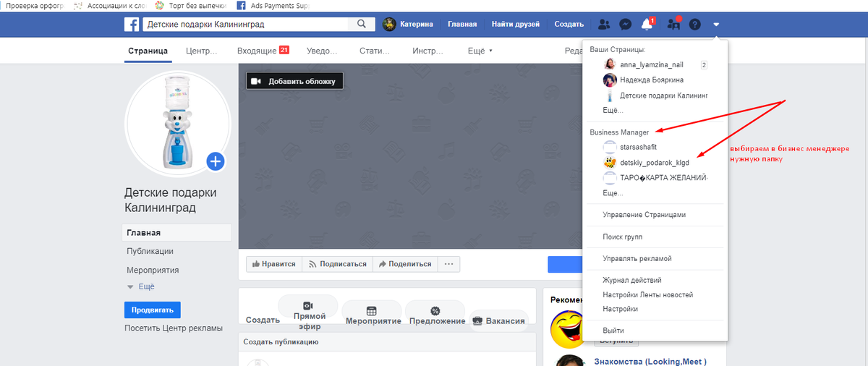868x366 pixels.
Task: Open the Инстр… tools tab
Action: coord(428,51)
